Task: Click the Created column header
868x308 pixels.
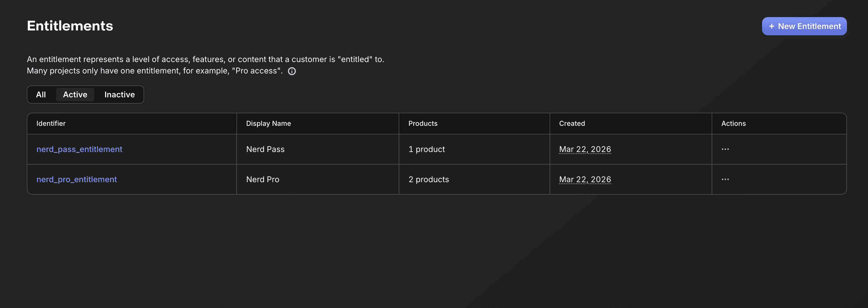Action: (x=572, y=123)
